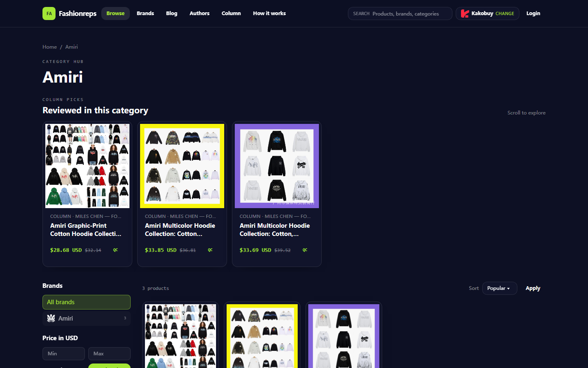Focus the product search field
588x368 pixels.
pyautogui.click(x=400, y=13)
